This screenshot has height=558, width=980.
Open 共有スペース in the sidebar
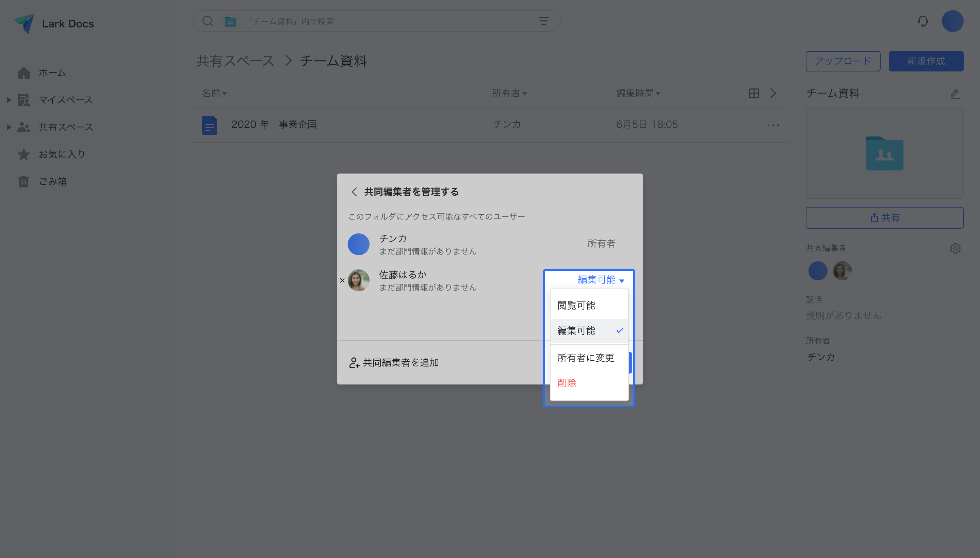[66, 127]
